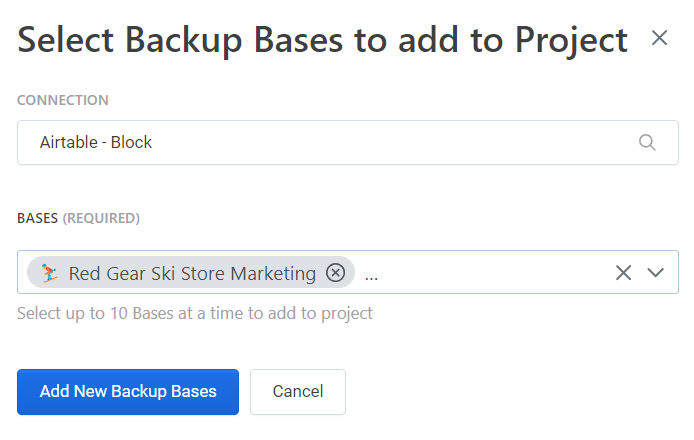694x440 pixels.
Task: Click the (REQUIRED) indicator text
Action: click(101, 218)
